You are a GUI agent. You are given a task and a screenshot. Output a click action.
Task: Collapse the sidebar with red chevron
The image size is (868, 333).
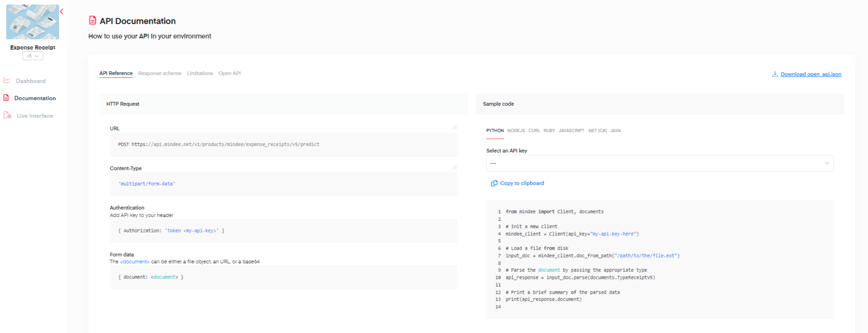pyautogui.click(x=62, y=12)
